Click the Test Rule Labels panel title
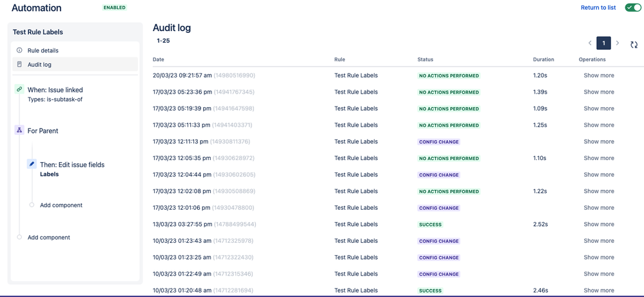This screenshot has width=644, height=297. (38, 32)
